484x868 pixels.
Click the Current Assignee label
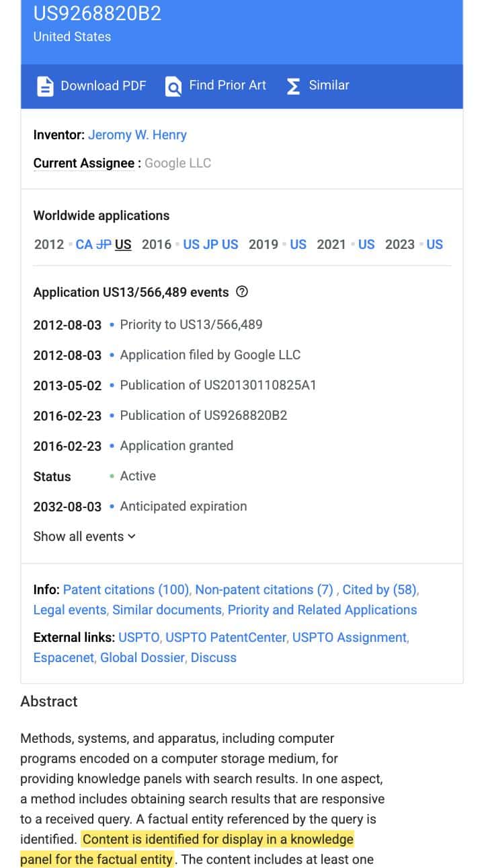pyautogui.click(x=84, y=163)
